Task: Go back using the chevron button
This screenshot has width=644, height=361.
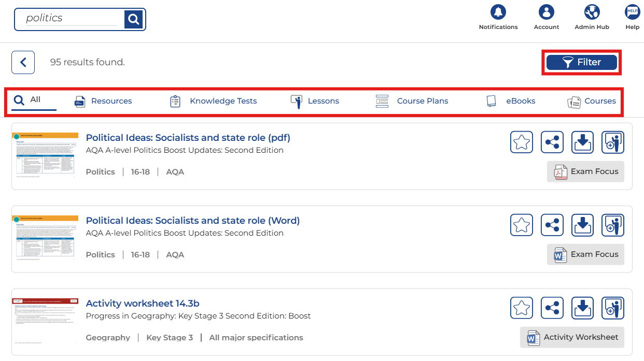Action: (23, 62)
